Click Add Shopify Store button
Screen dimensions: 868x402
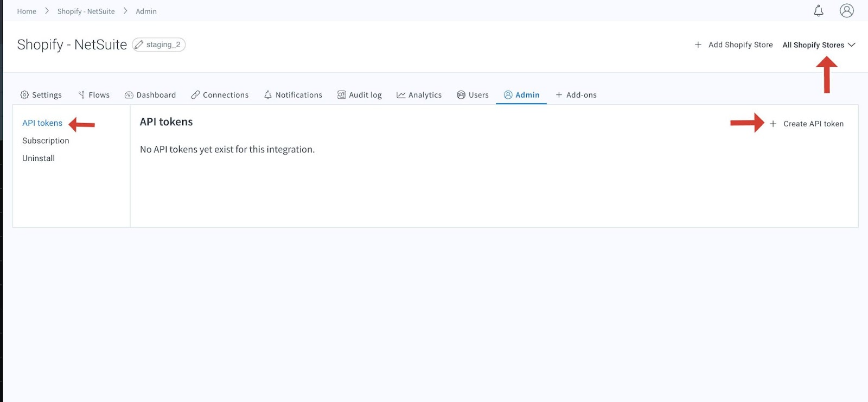733,44
